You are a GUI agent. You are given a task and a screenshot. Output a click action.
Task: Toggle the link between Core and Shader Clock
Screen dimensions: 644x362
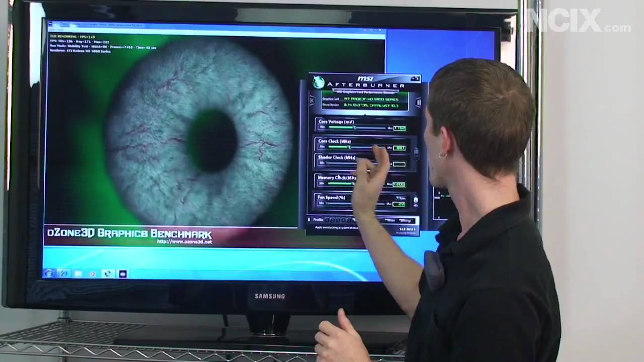tap(416, 153)
